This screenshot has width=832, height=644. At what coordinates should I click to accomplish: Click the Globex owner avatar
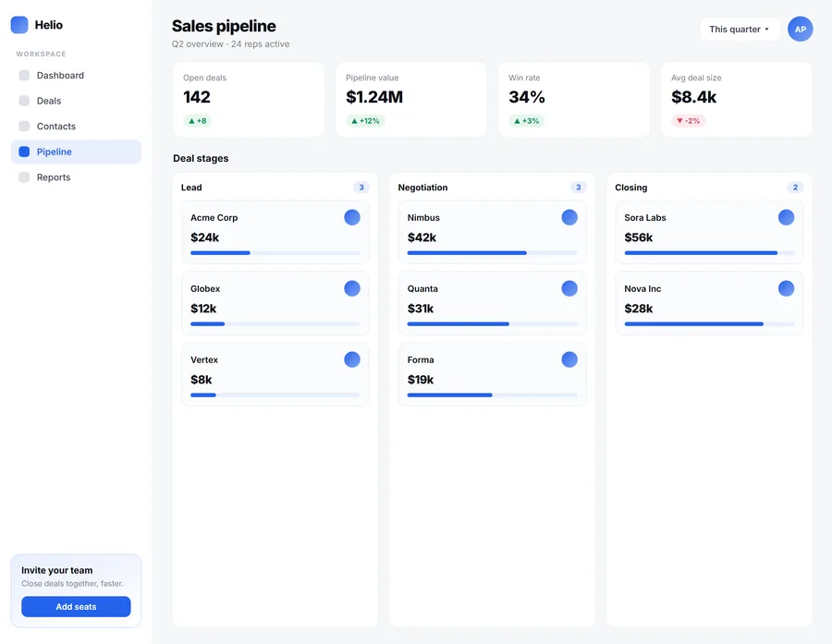(x=352, y=288)
